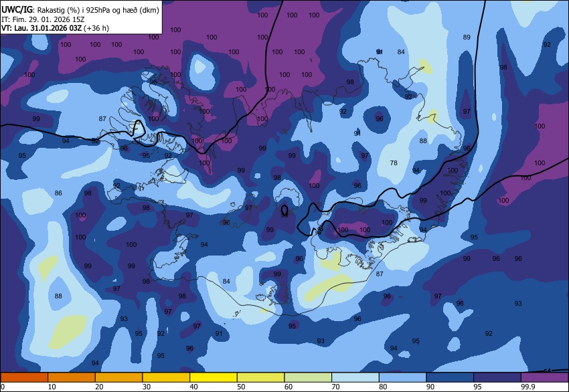Click the '90' tick label on the color scale

tap(430, 387)
